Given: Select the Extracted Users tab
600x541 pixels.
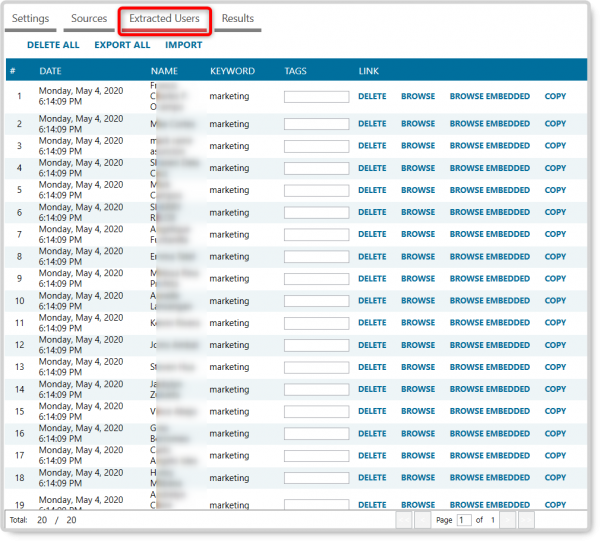Looking at the screenshot, I should [164, 19].
